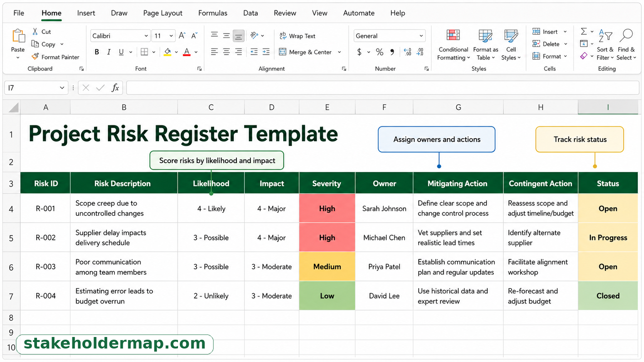Screen dimensions: 644x362
Task: Toggle Wrap Text
Action: click(297, 36)
